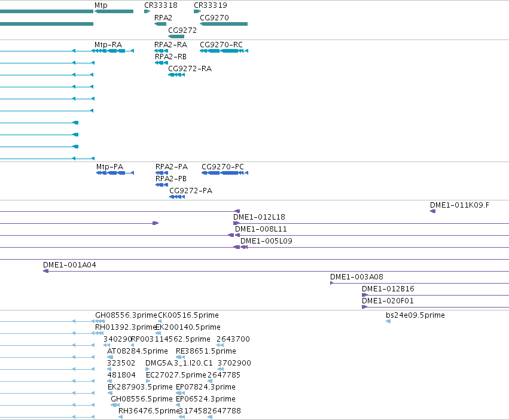509x420 pixels.
Task: Click the CR33319 gene label
Action: (x=211, y=5)
